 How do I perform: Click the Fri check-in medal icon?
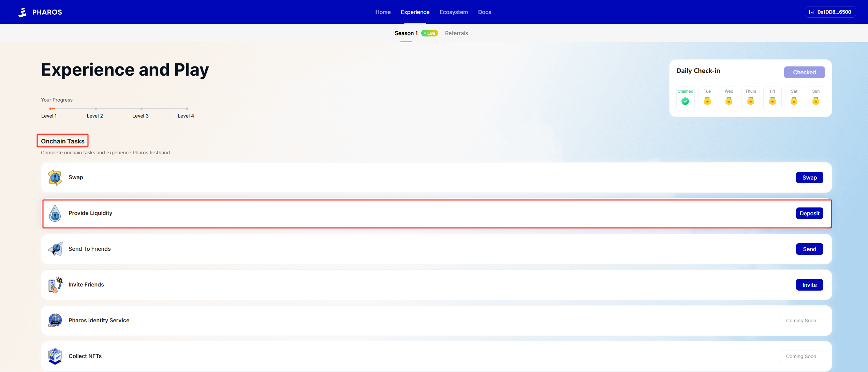pos(773,101)
